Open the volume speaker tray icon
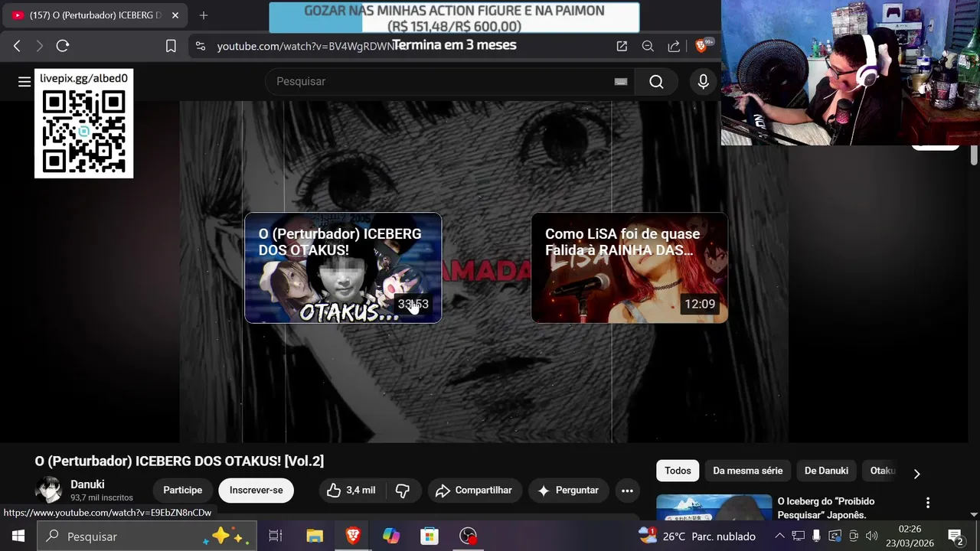 tap(871, 536)
